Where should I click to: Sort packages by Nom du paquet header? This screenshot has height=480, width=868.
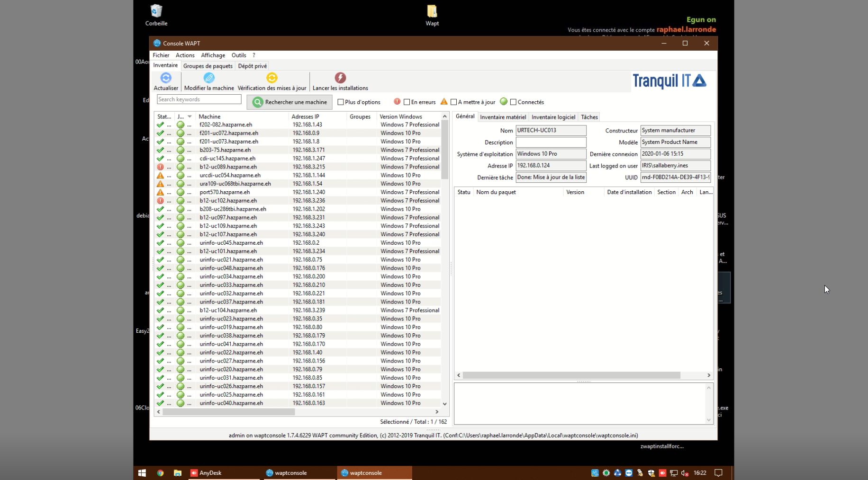(x=518, y=192)
